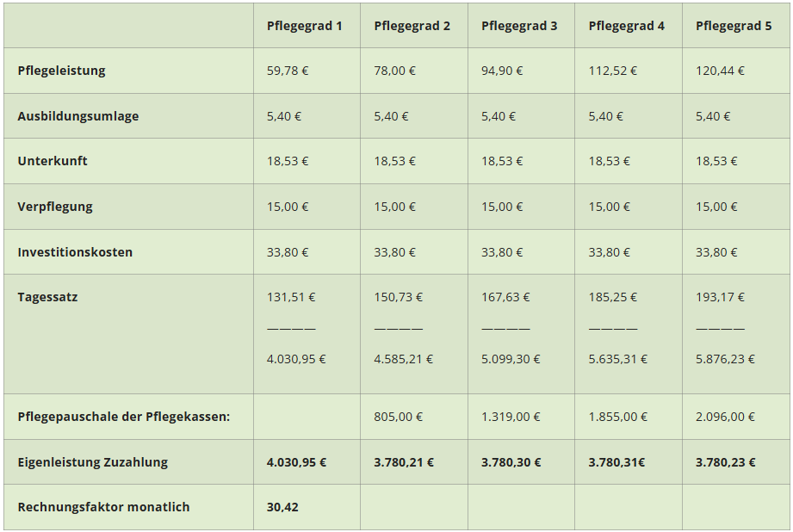Image resolution: width=793 pixels, height=532 pixels.
Task: Select the Pflegeleistung row label
Action: click(61, 71)
